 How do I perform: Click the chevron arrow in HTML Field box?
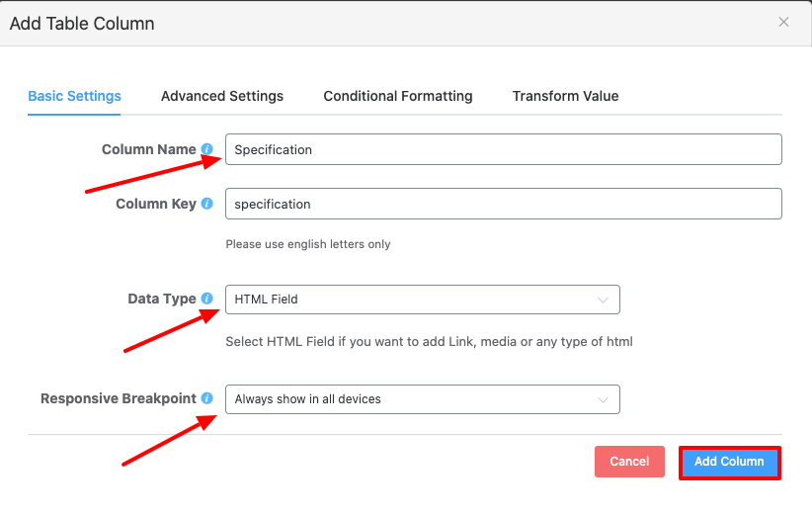[604, 300]
